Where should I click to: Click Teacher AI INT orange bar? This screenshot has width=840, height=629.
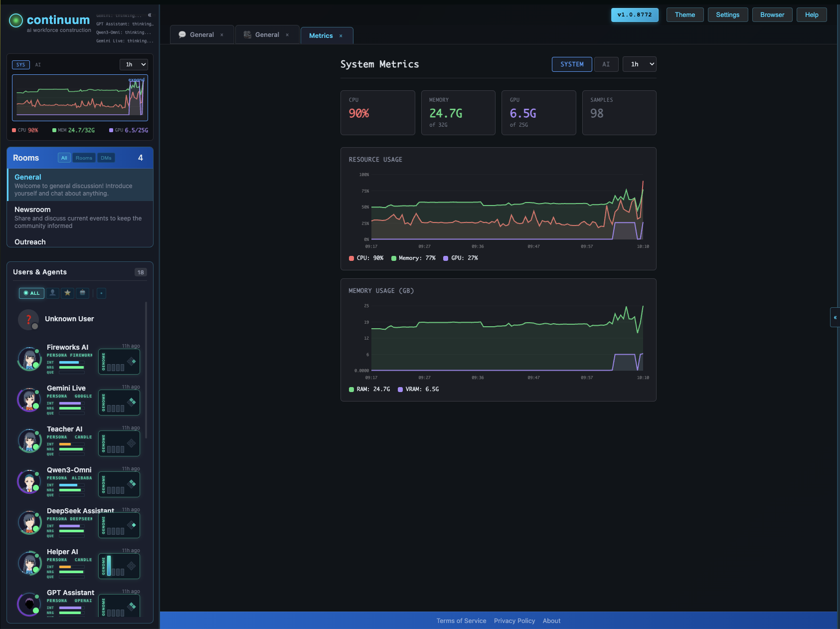point(72,444)
